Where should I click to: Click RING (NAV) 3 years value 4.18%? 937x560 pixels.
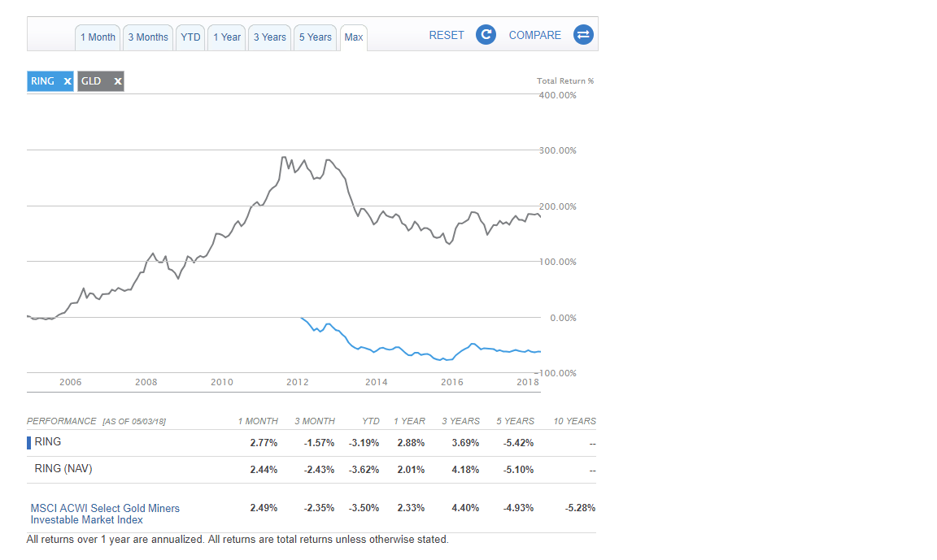pyautogui.click(x=465, y=470)
